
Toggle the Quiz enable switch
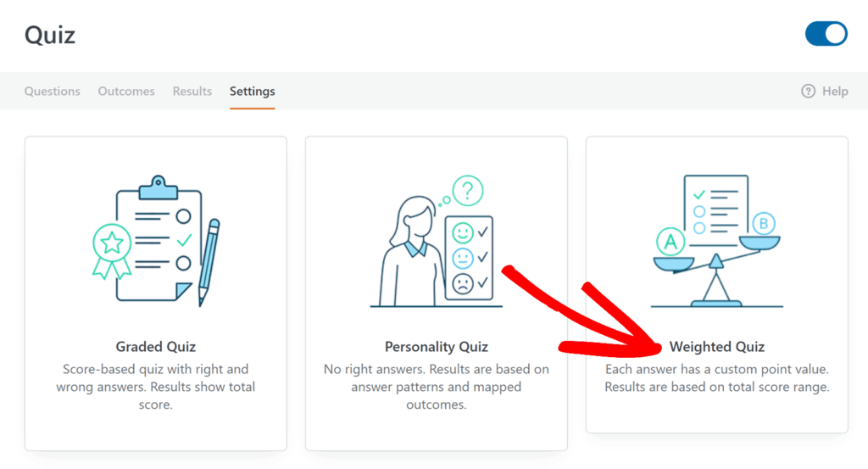pos(826,34)
